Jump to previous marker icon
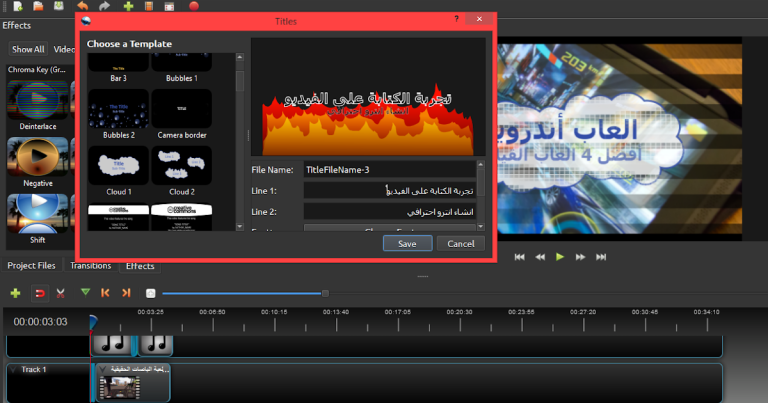 click(105, 292)
